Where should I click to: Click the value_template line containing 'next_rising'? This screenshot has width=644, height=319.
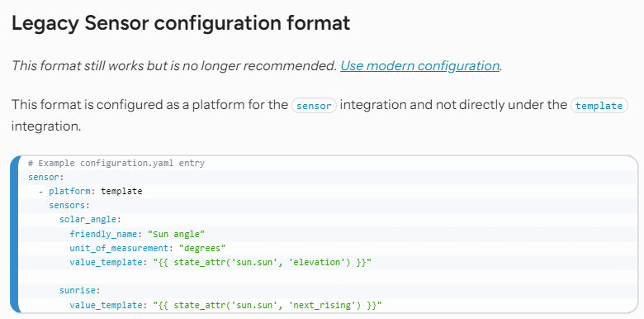tap(226, 305)
